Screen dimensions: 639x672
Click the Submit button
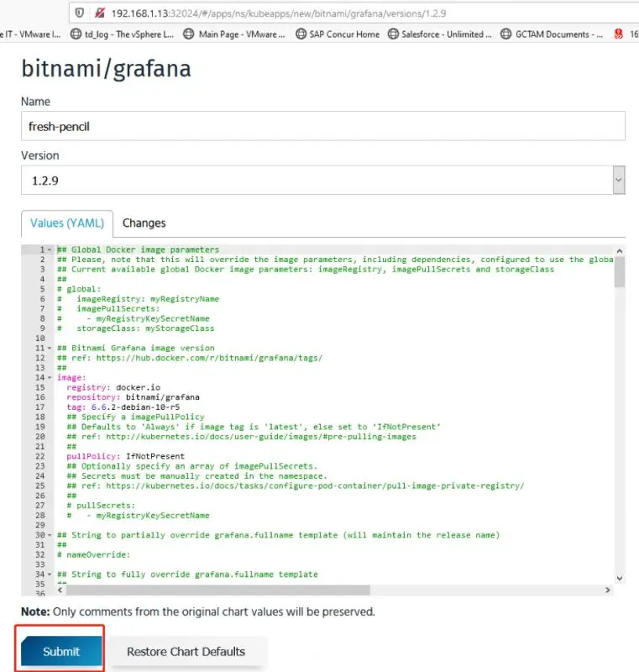(61, 652)
